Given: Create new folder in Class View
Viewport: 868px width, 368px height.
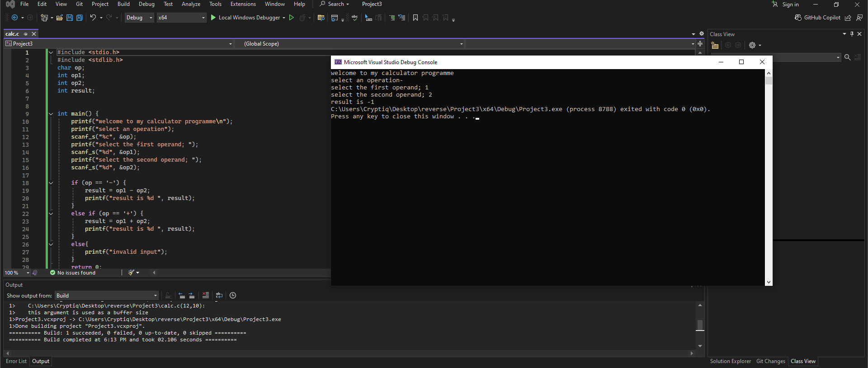Looking at the screenshot, I should pyautogui.click(x=715, y=45).
